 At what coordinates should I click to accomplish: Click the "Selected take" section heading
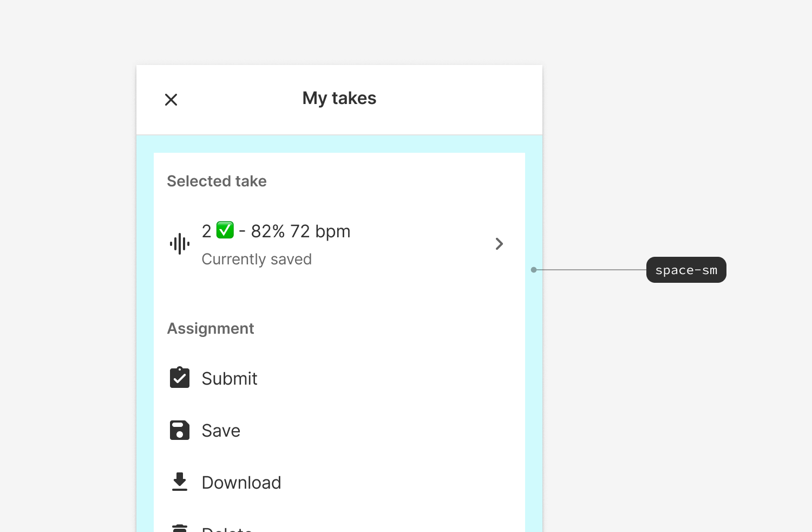(x=217, y=181)
